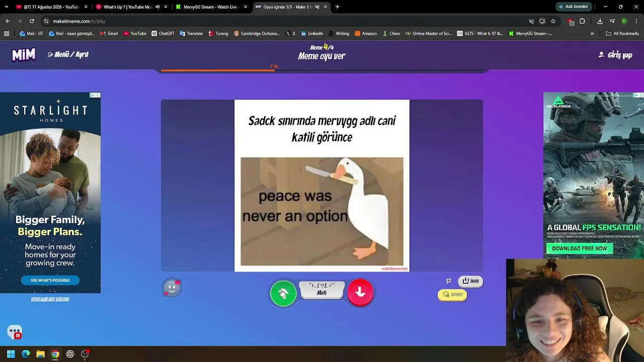Open the Extensions puzzle icon

point(582,21)
